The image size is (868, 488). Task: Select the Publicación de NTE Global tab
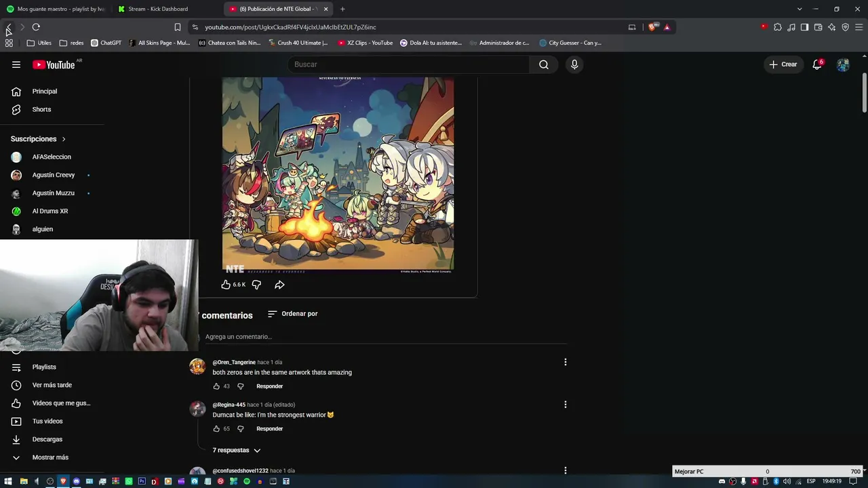click(x=278, y=9)
